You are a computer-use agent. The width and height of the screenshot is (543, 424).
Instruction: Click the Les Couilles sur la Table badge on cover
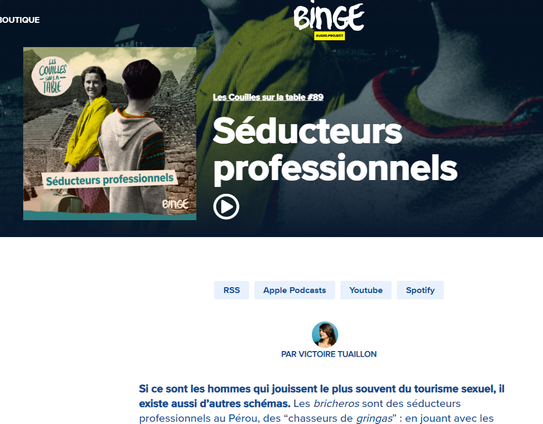52,76
